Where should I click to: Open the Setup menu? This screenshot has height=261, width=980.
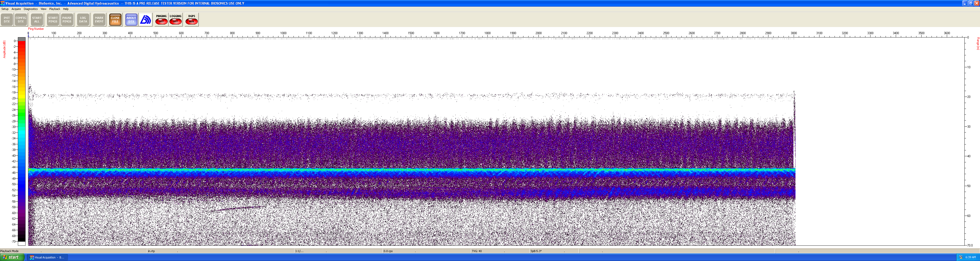(5, 9)
